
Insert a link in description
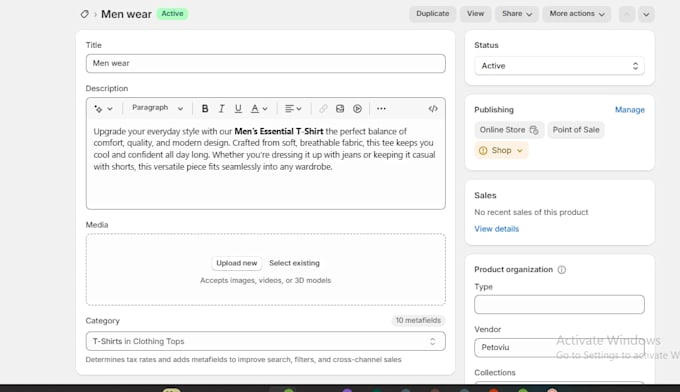click(x=323, y=109)
